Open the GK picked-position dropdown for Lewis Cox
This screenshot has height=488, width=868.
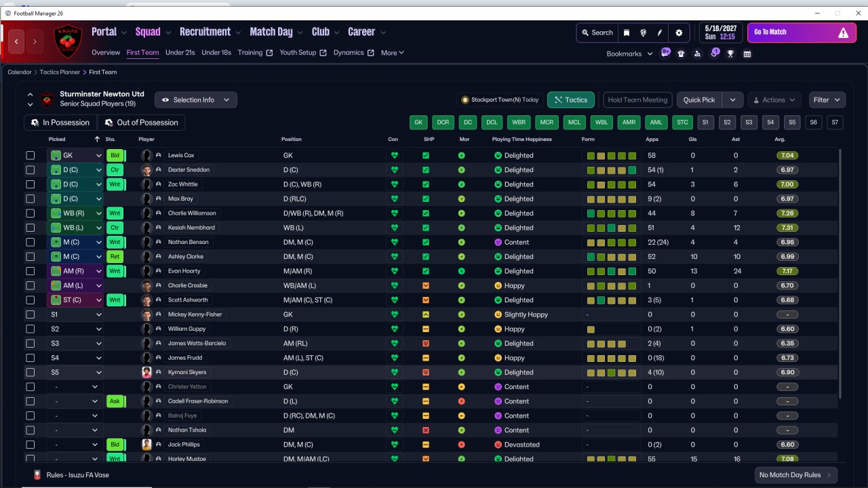point(75,155)
